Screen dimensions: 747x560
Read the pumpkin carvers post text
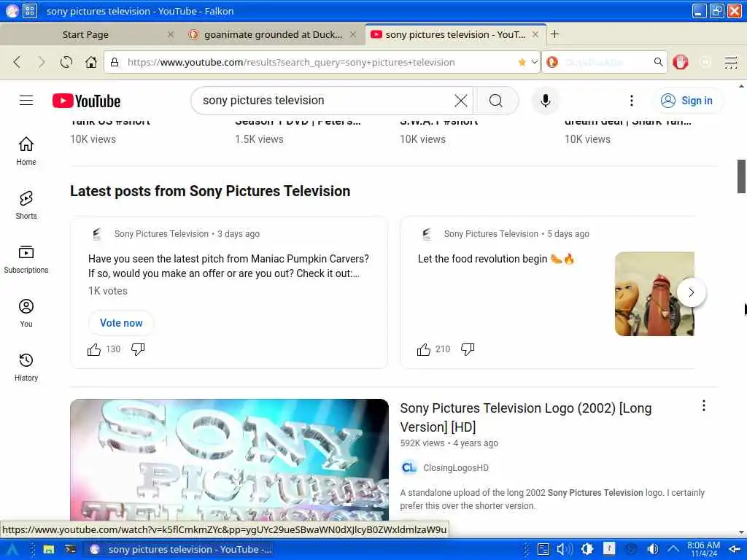click(x=228, y=266)
